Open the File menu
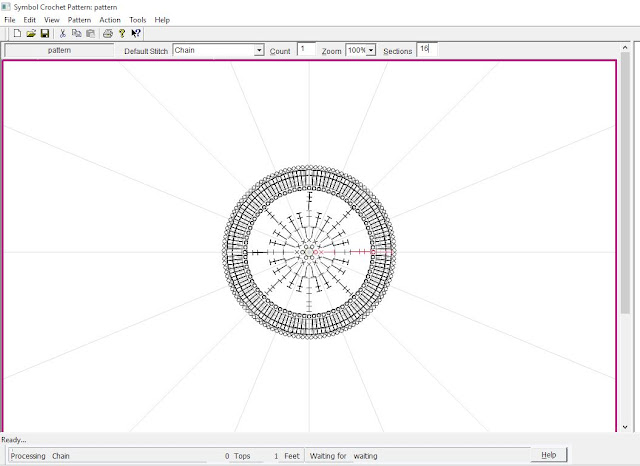 click(9, 20)
